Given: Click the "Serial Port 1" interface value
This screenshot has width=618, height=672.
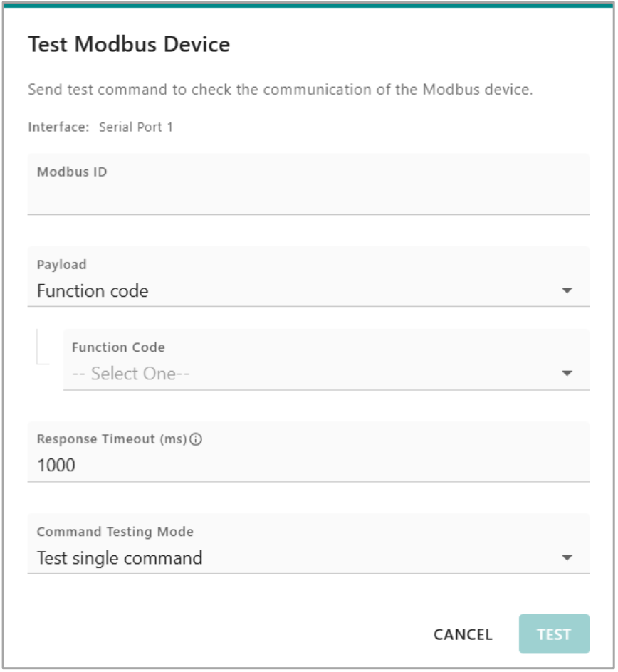Looking at the screenshot, I should coord(136,127).
